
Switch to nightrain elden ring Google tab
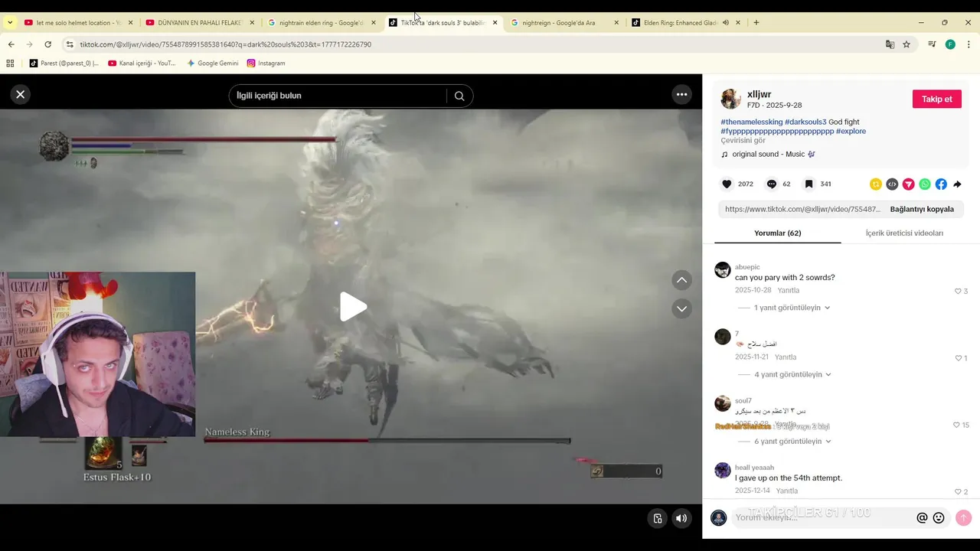(322, 23)
